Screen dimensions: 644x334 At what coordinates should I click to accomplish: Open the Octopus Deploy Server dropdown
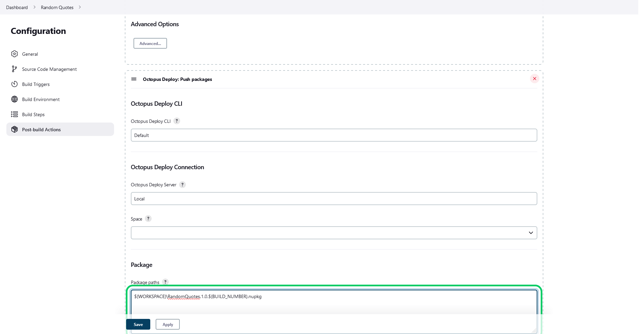[x=334, y=199]
